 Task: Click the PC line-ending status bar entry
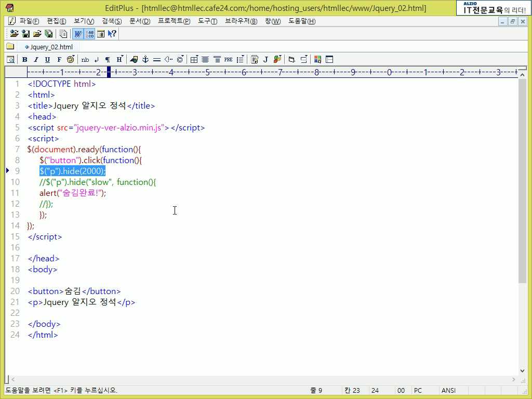[418, 391]
